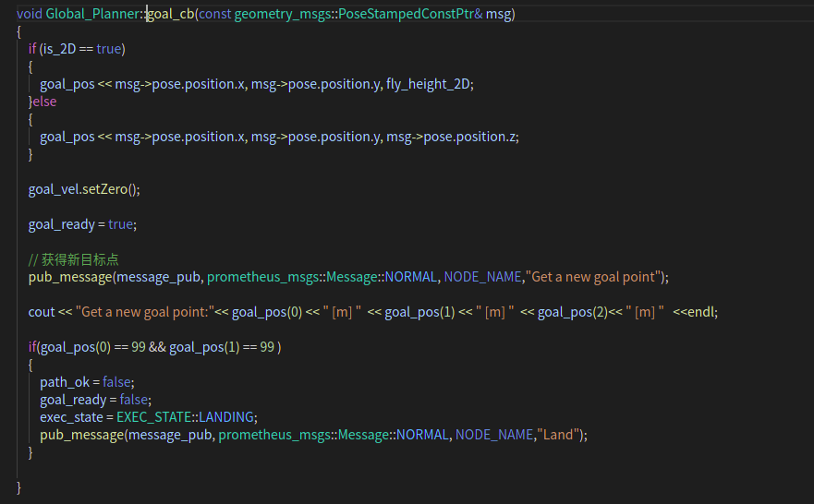The image size is (814, 504).
Task: Click the exec_state variable
Action: click(x=72, y=417)
